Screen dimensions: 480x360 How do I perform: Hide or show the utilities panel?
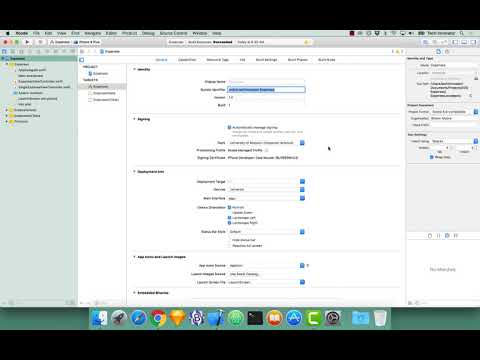(x=473, y=42)
